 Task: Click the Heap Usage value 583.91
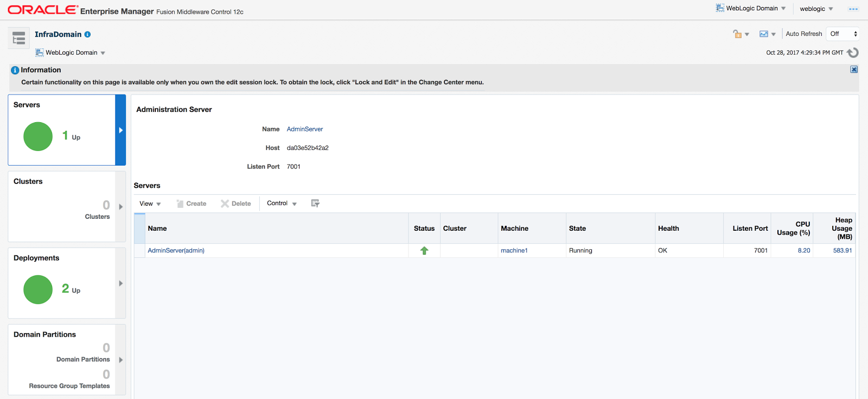pyautogui.click(x=842, y=251)
